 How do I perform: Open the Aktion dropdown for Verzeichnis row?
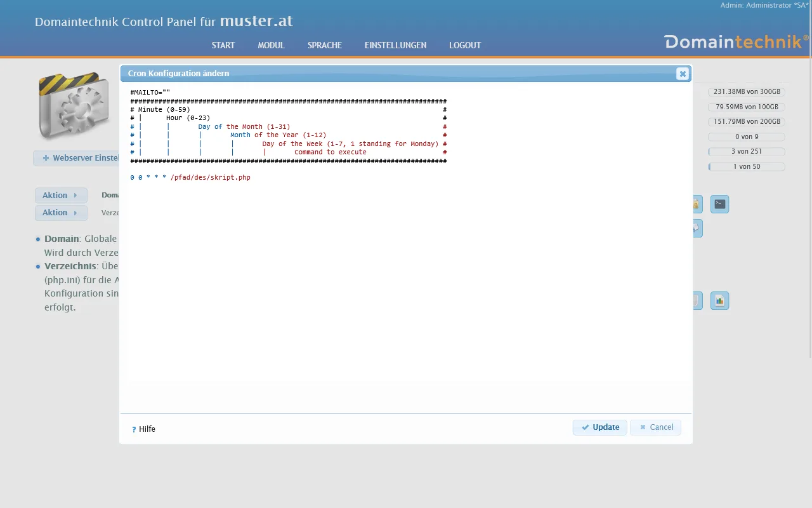click(61, 213)
